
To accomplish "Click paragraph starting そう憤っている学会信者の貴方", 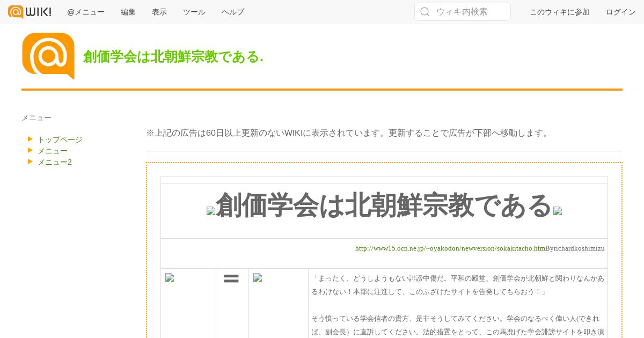I will tap(458, 326).
